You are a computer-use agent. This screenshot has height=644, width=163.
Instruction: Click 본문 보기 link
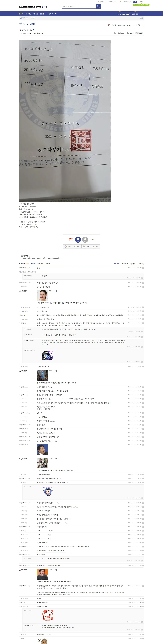(125, 264)
